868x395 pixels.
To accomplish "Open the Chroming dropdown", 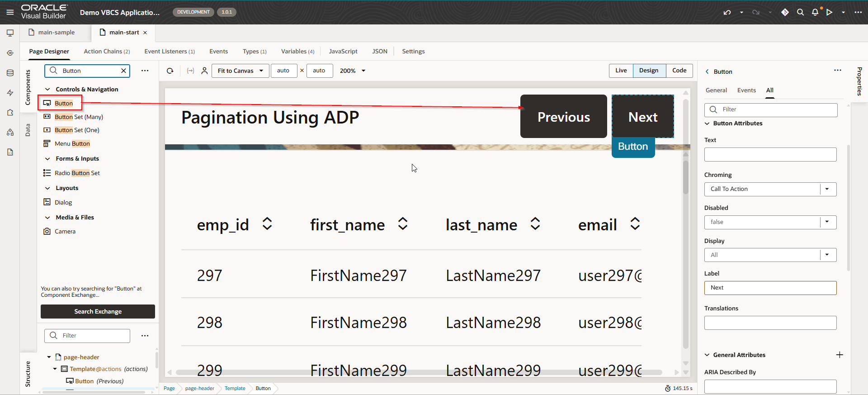I will 827,189.
